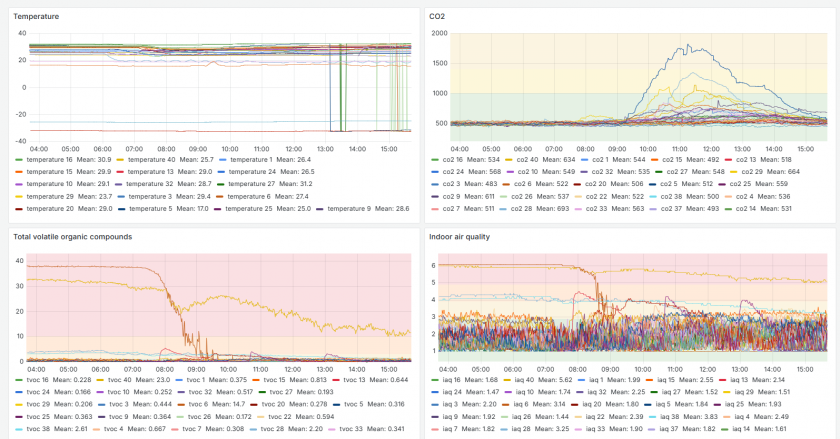Open the Temperature panel title menu

pos(36,17)
